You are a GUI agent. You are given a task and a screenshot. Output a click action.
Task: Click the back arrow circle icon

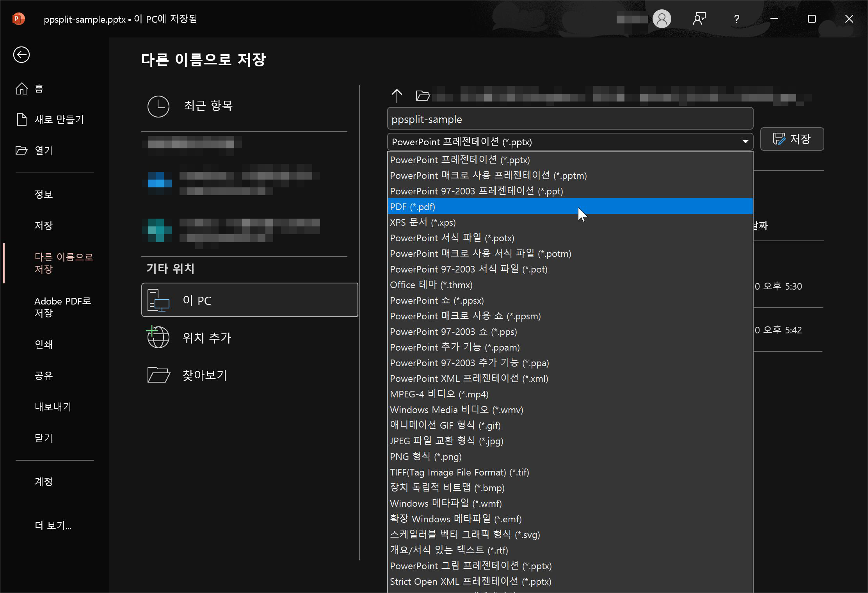pos(21,55)
